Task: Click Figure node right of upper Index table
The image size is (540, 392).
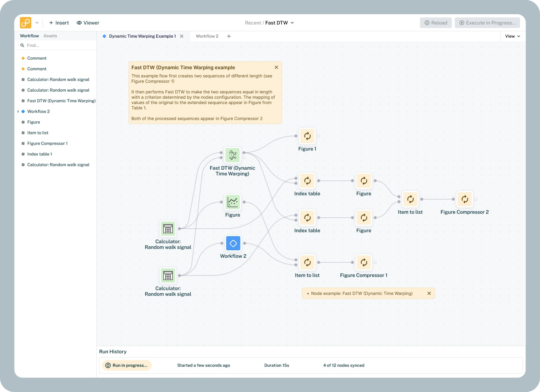Action: click(364, 181)
